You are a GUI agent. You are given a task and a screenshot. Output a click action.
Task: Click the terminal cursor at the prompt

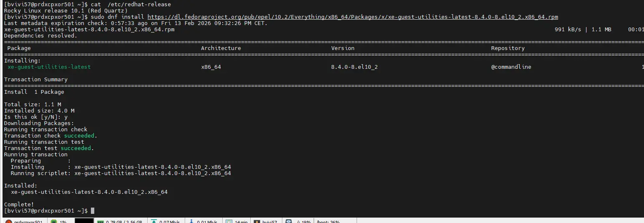[93, 211]
